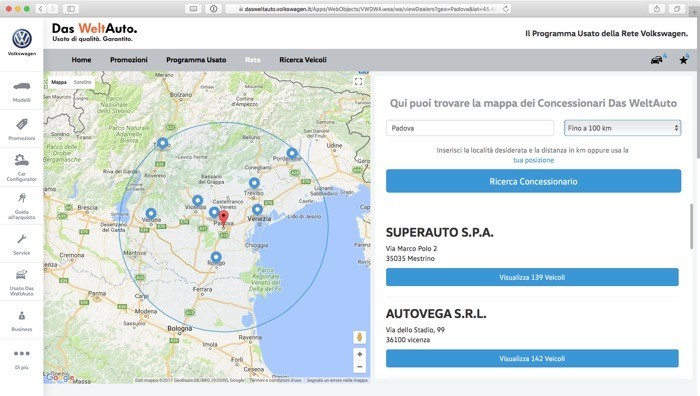Click the Padova location input field
700x396 pixels.
(470, 128)
